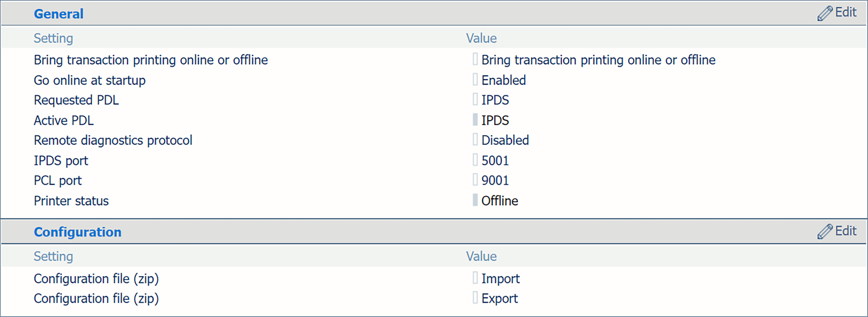
Task: Click the Edit text in the General section
Action: pos(846,12)
